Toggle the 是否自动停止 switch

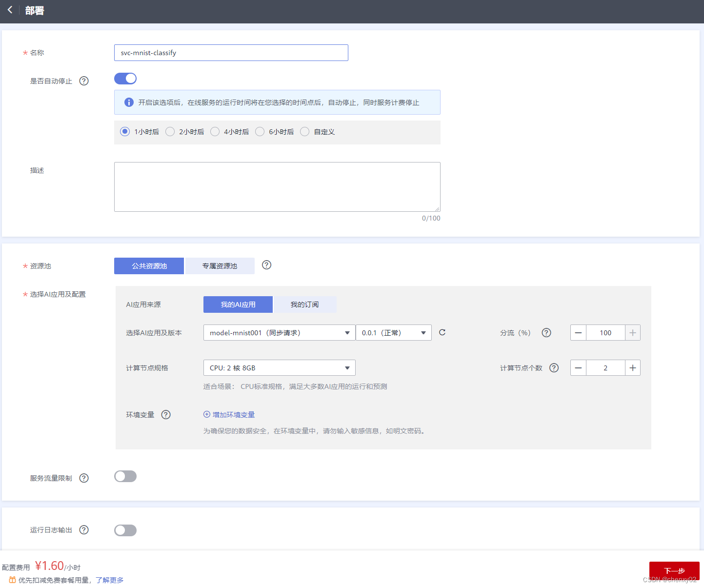pyautogui.click(x=125, y=79)
